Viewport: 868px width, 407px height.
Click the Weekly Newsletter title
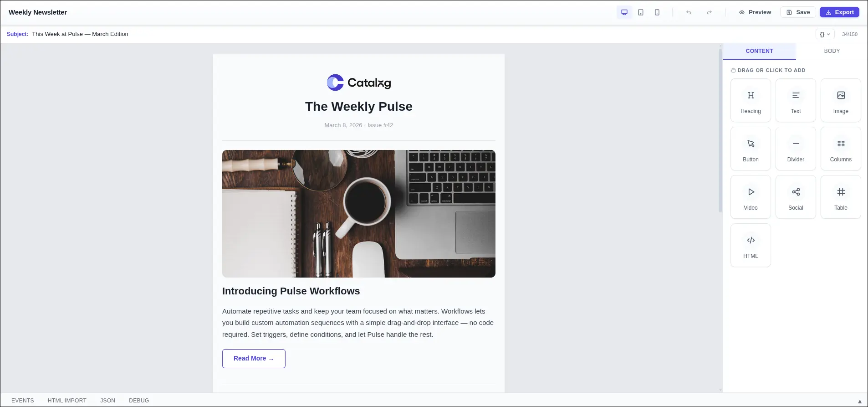[38, 12]
